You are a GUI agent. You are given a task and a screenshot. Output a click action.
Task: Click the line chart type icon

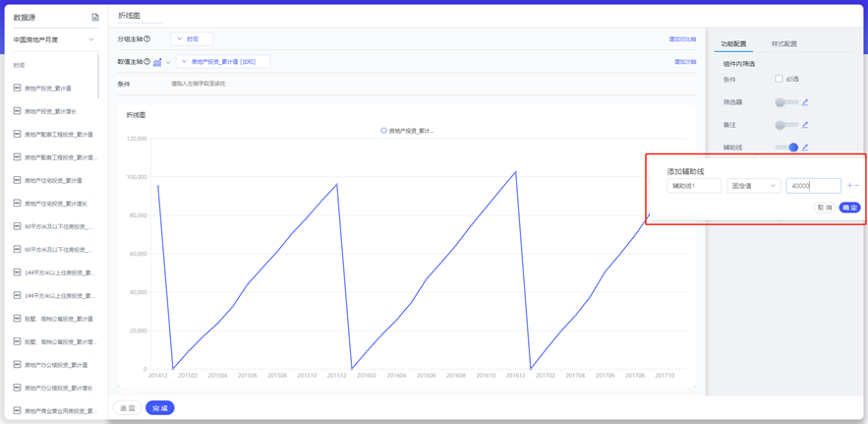(x=157, y=62)
